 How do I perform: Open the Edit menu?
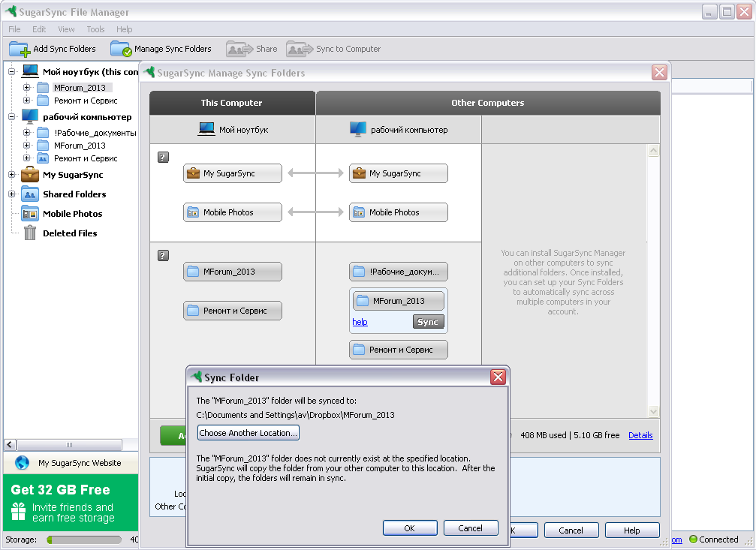[39, 29]
